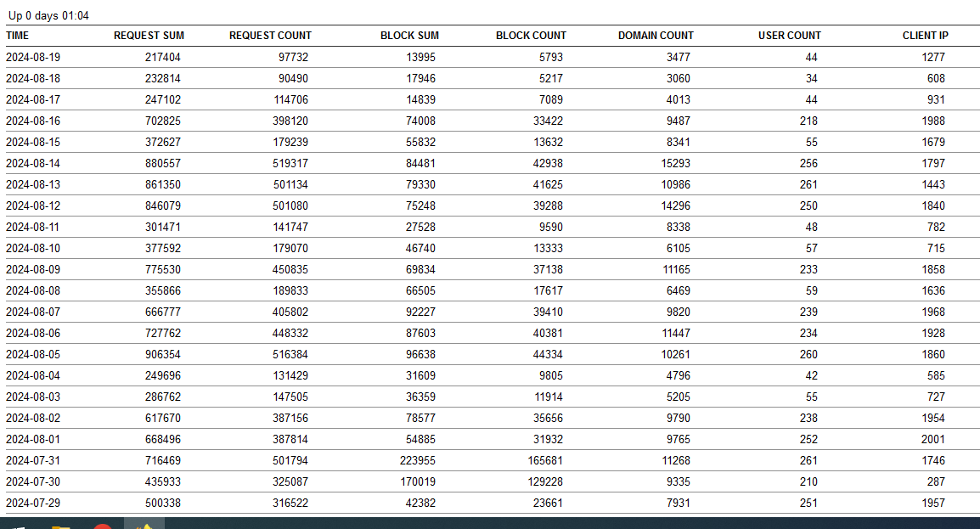The width and height of the screenshot is (980, 529).
Task: Click the CLIENT IP column header
Action: pyautogui.click(x=925, y=36)
